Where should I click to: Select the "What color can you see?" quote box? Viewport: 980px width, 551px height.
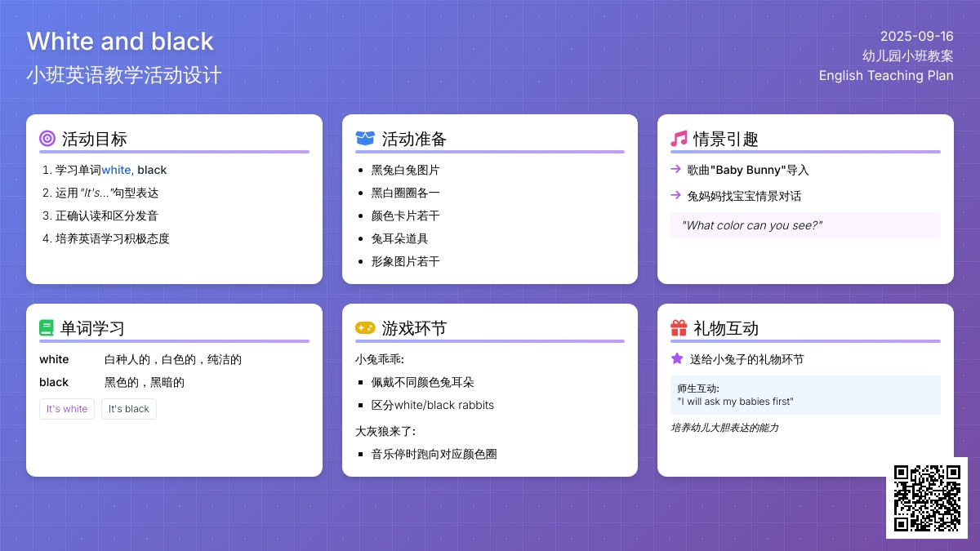[x=805, y=225]
